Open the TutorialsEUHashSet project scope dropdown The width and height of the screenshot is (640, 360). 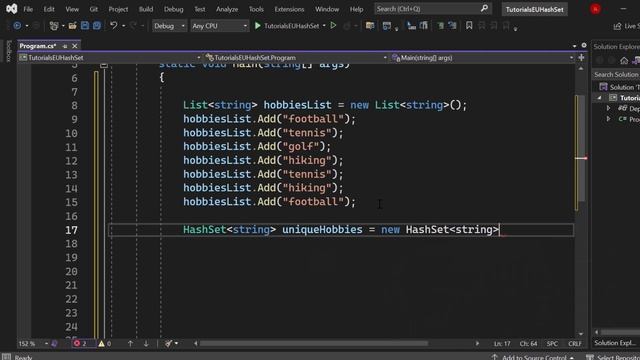coord(110,58)
